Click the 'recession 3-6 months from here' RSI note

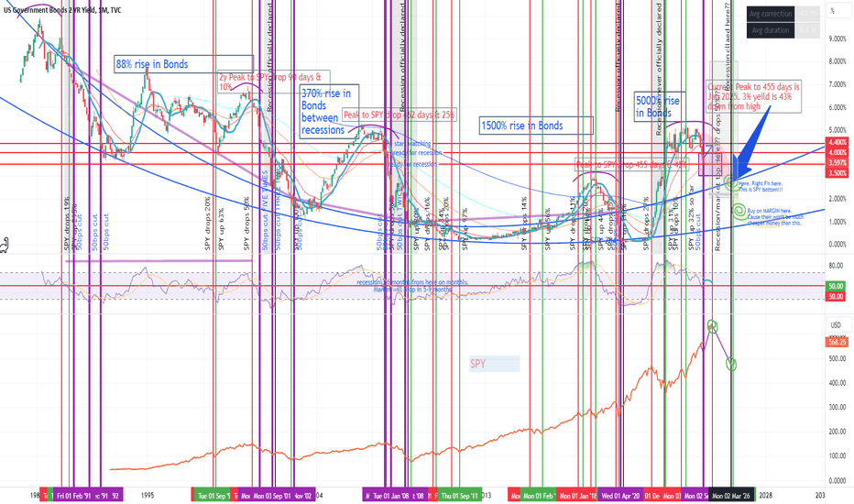412,286
